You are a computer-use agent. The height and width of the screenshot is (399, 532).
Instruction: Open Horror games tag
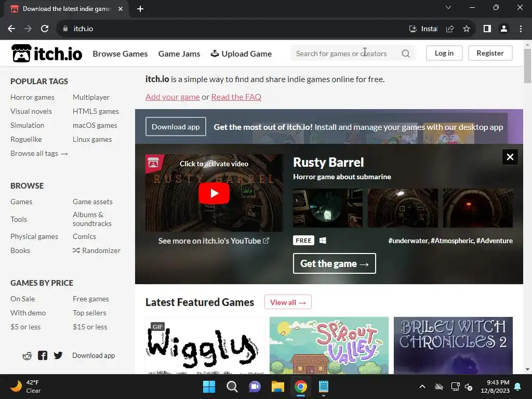(32, 97)
